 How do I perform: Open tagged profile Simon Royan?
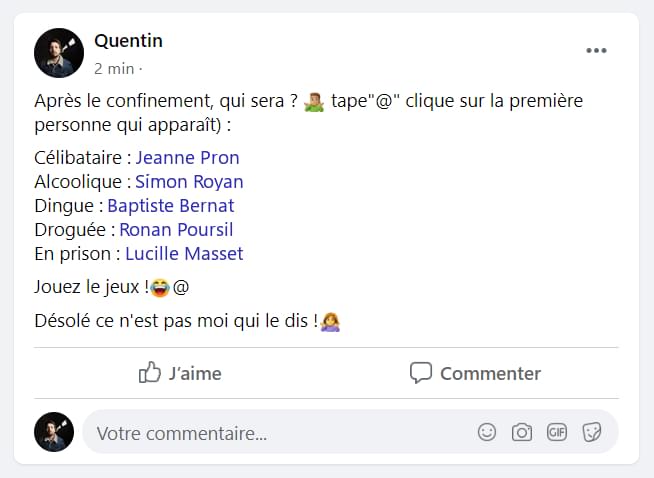tap(189, 182)
